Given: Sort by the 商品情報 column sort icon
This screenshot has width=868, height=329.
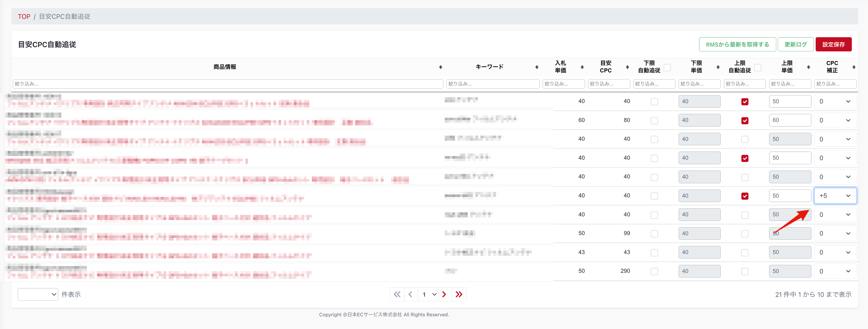Looking at the screenshot, I should coord(440,67).
